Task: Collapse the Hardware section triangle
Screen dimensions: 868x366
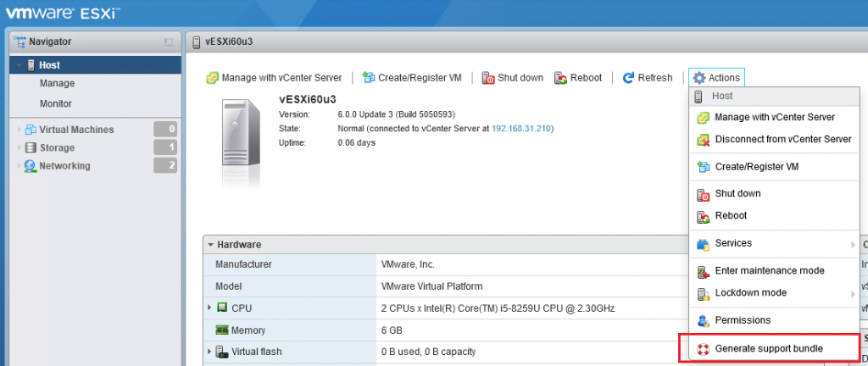Action: pos(210,244)
